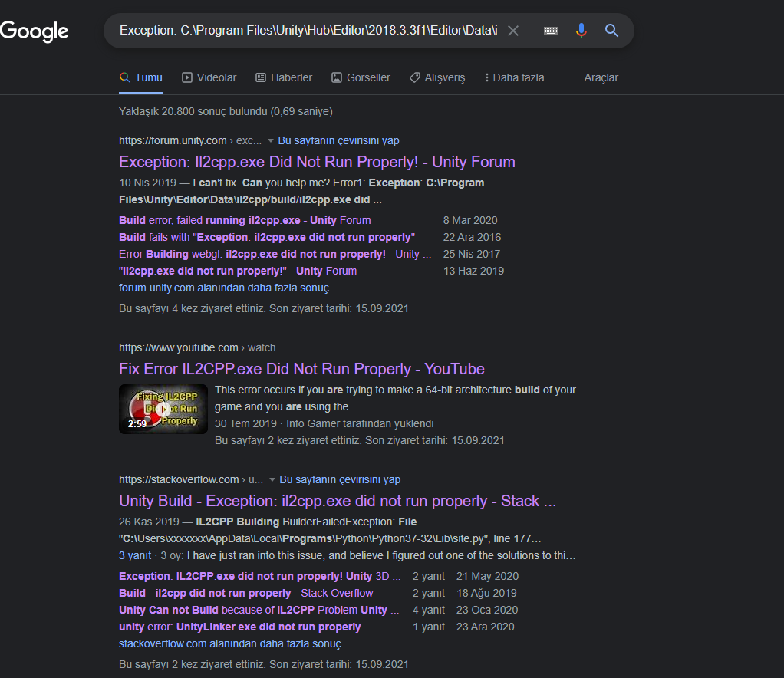Open Exception: Il2cpp.exe Did Not Run Properly! result

click(317, 162)
